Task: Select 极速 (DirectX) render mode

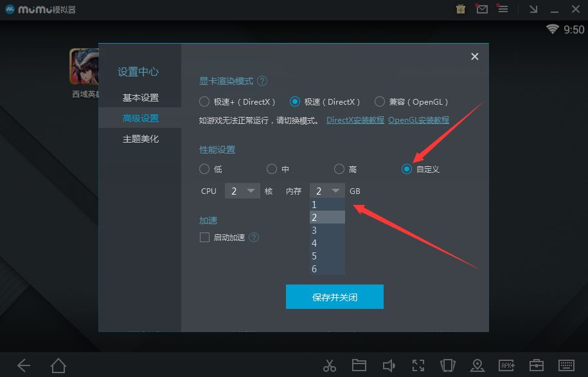Action: coord(295,101)
